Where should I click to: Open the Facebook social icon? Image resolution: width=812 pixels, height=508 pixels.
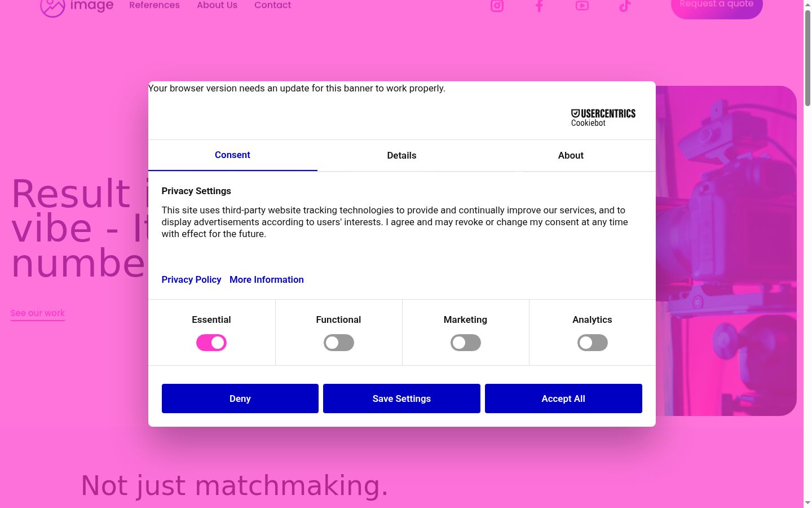click(x=539, y=6)
